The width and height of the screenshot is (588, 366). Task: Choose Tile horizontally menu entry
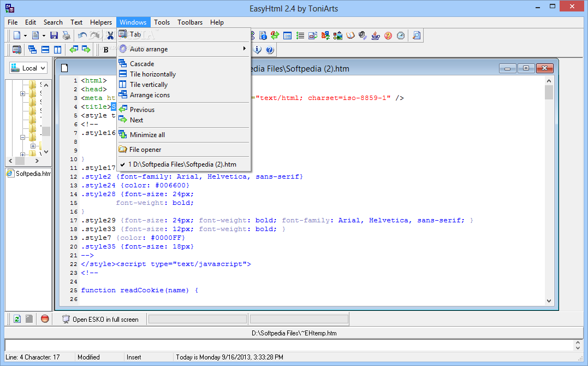coord(184,74)
